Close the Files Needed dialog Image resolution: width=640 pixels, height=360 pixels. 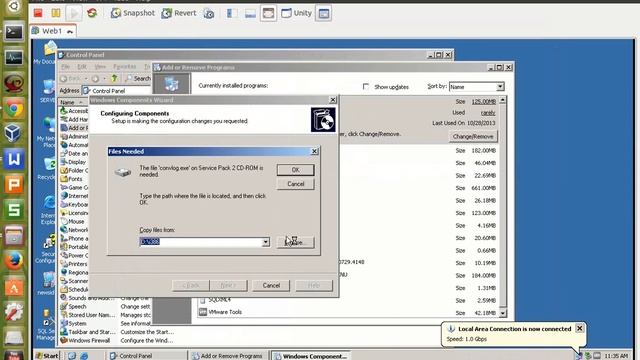pos(315,151)
